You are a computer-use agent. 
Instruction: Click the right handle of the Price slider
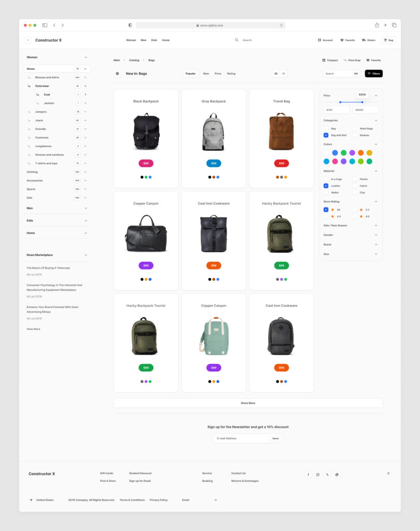pos(362,102)
